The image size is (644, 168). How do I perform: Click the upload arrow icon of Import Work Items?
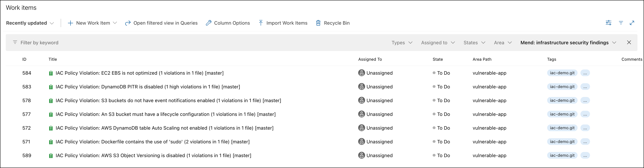(261, 23)
